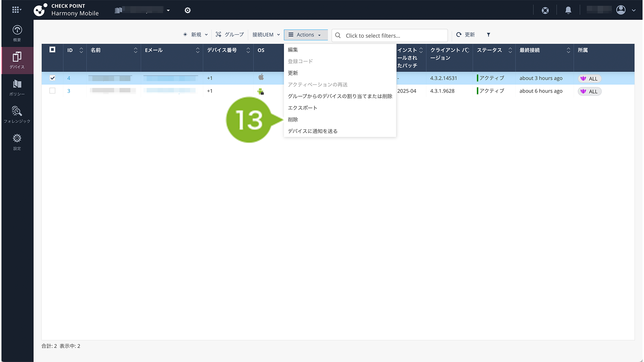
Task: Click the グループ button in toolbar
Action: [x=230, y=35]
